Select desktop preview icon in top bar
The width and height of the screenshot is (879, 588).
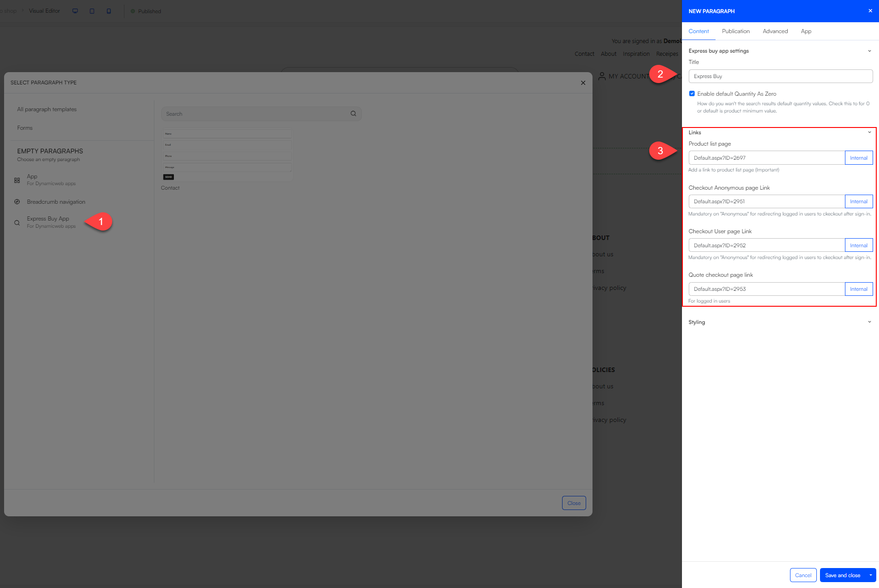75,11
